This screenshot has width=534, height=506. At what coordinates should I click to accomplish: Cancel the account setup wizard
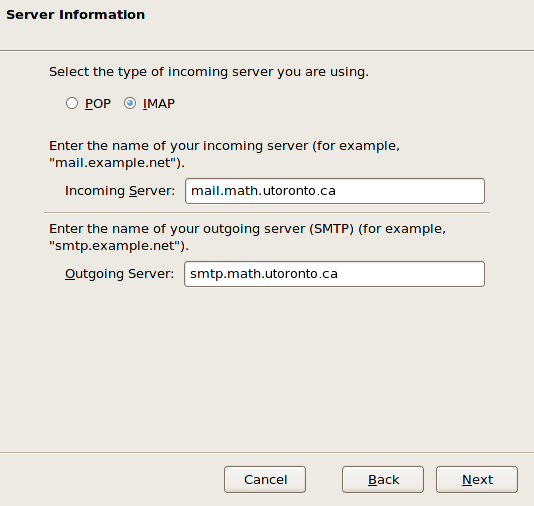point(265,479)
